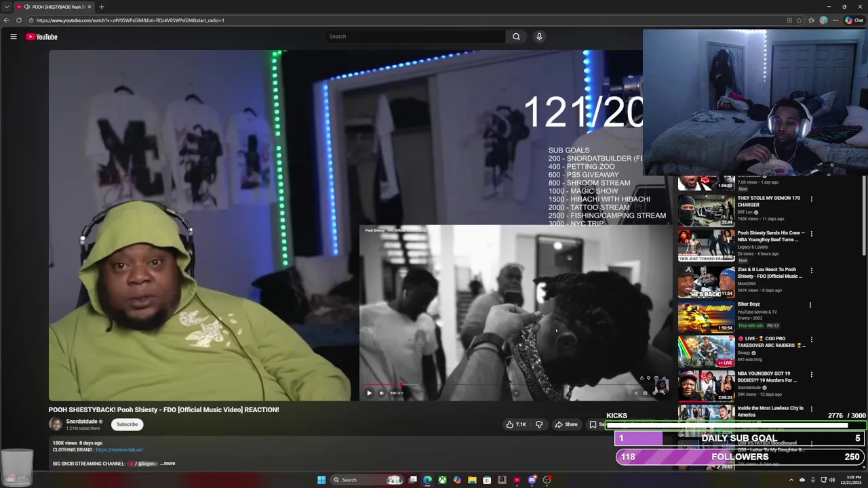
Task: Open Windows Start menu
Action: 321,480
